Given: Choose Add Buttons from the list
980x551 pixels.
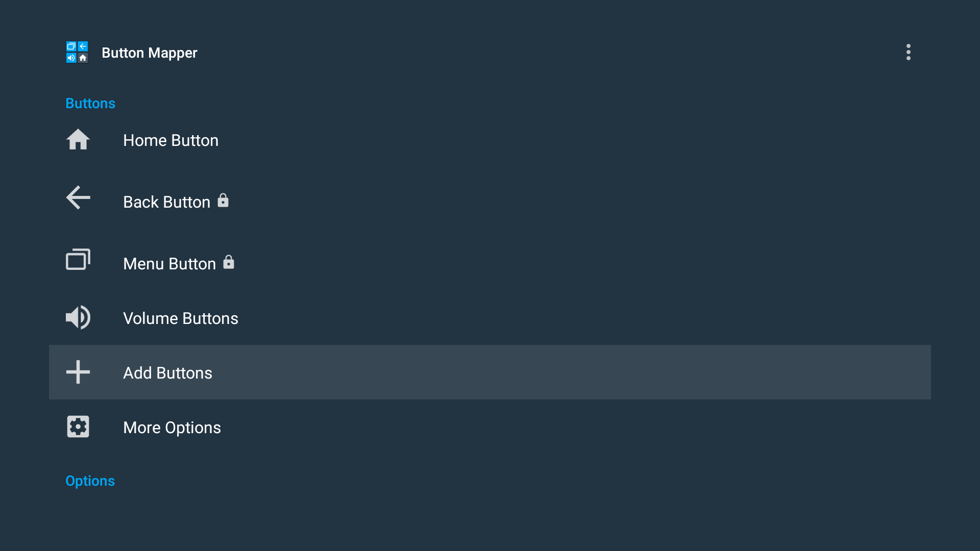Looking at the screenshot, I should pos(167,373).
